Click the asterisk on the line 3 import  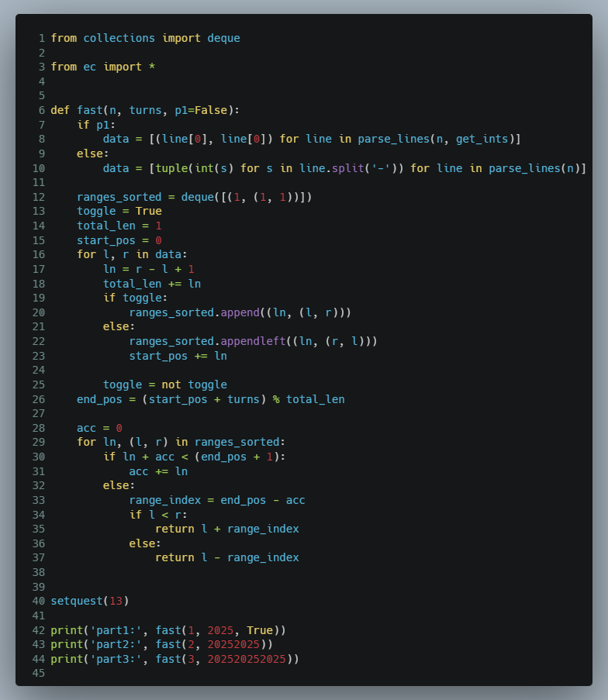[x=152, y=67]
